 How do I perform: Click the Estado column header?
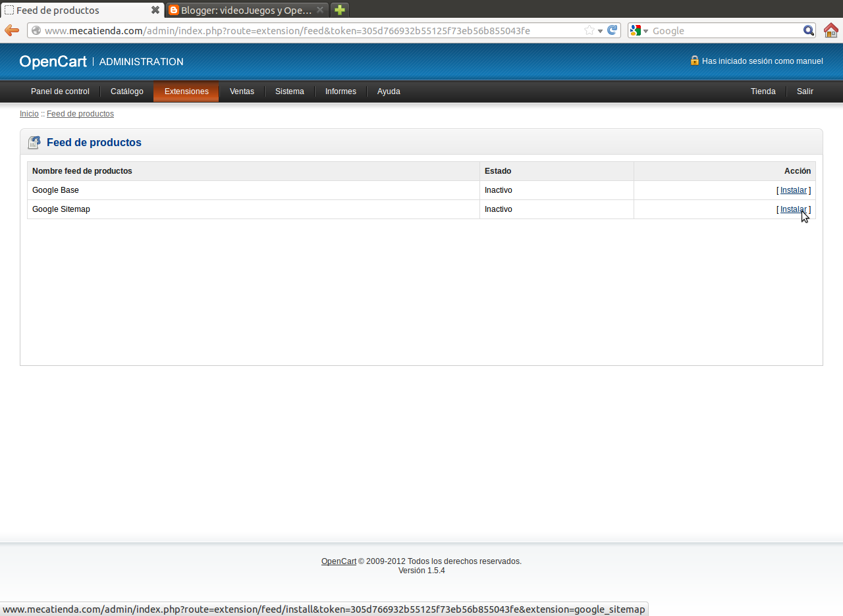pyautogui.click(x=498, y=171)
